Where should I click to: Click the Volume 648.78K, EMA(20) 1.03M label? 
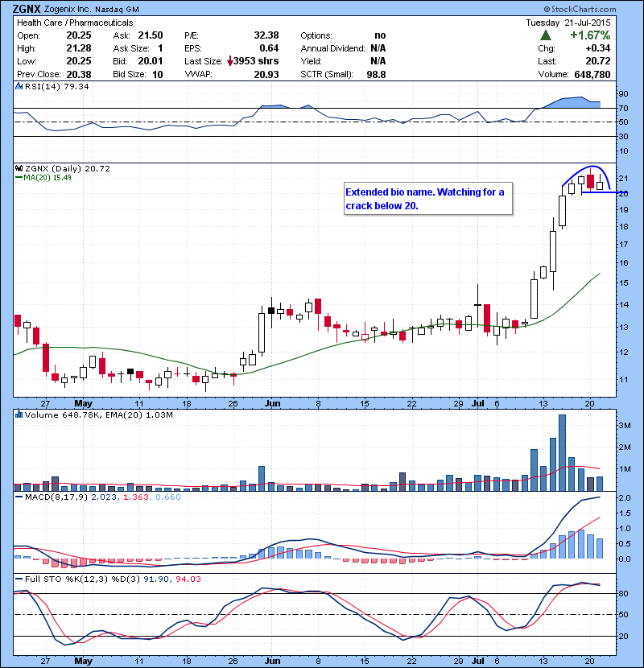99,415
